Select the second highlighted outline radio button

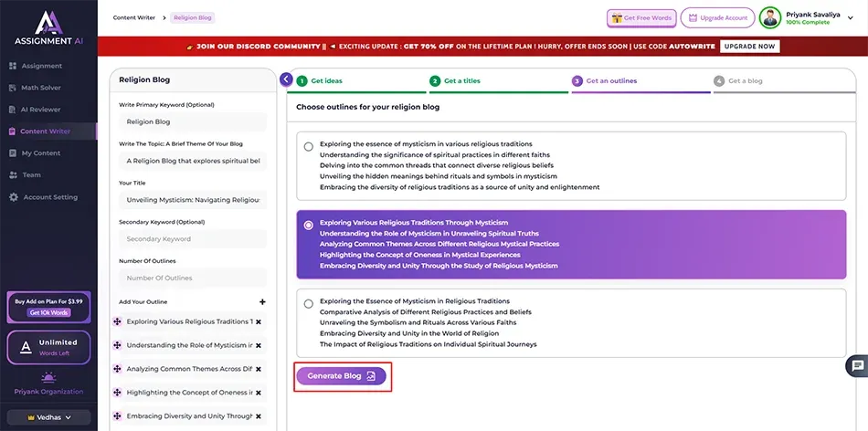click(308, 225)
